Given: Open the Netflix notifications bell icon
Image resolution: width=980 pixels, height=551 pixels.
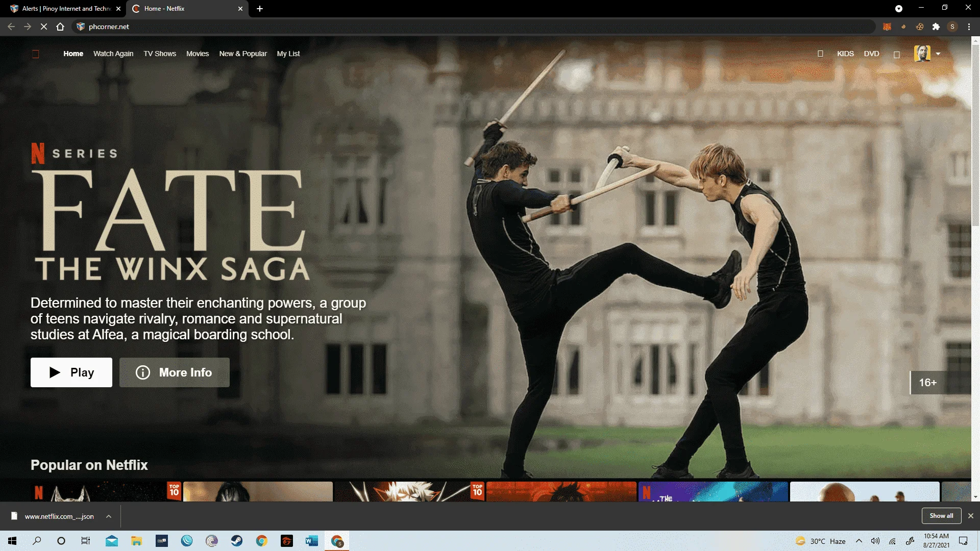Looking at the screenshot, I should click(x=897, y=54).
